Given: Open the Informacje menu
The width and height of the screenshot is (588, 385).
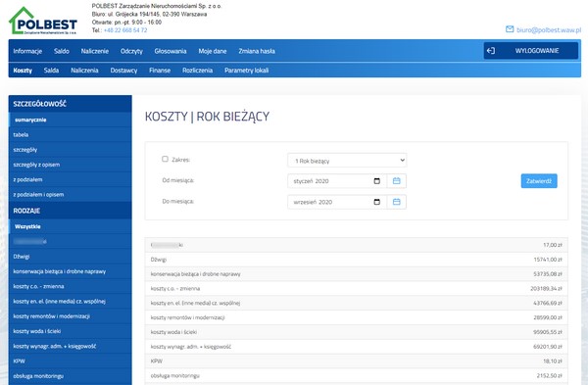Looking at the screenshot, I should pyautogui.click(x=27, y=51).
